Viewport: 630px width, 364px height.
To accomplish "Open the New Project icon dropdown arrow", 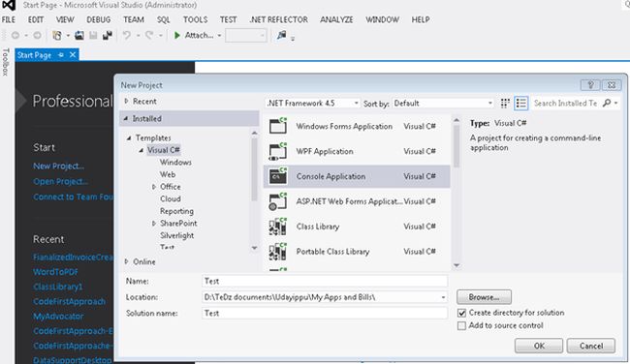I will click(68, 35).
